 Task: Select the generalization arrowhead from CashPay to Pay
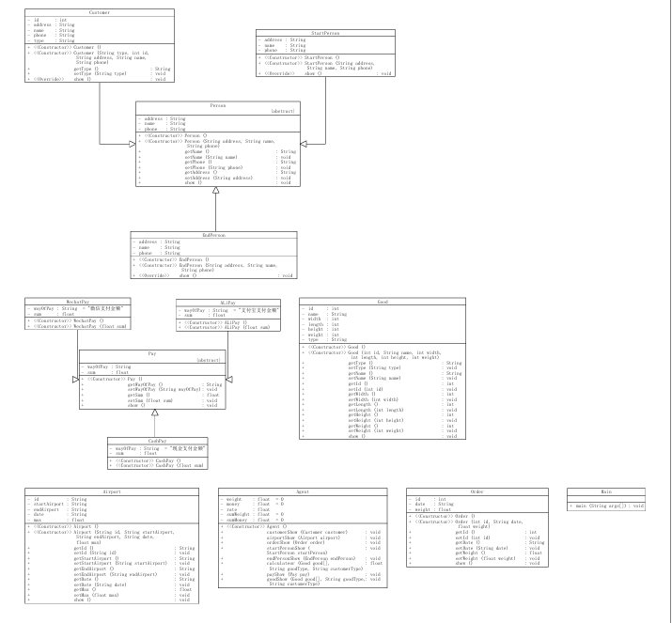tap(155, 413)
